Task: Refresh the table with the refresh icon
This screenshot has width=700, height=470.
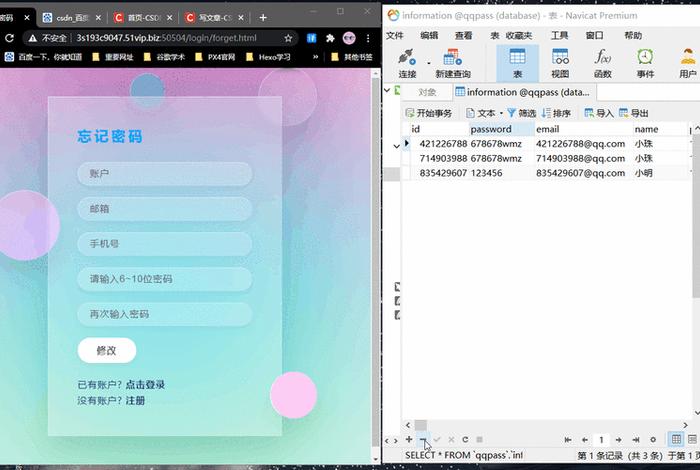Action: point(465,440)
